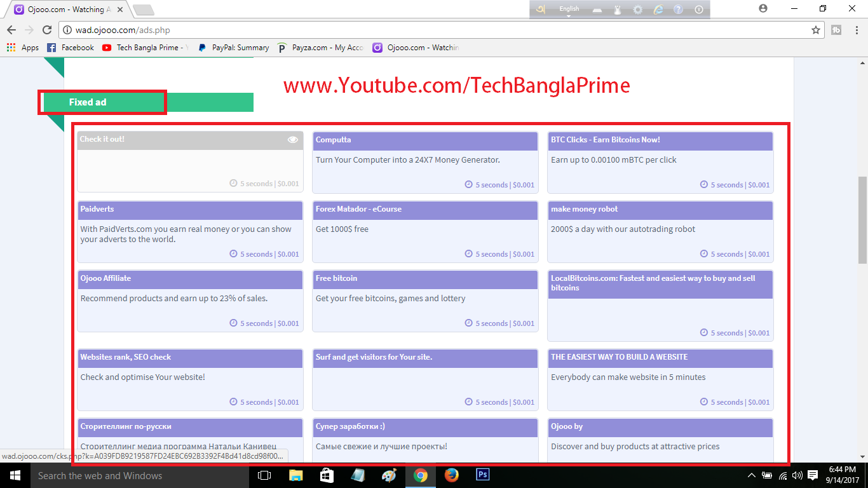This screenshot has height=488, width=868.
Task: Click the Search the web and Windows box
Action: [x=139, y=475]
